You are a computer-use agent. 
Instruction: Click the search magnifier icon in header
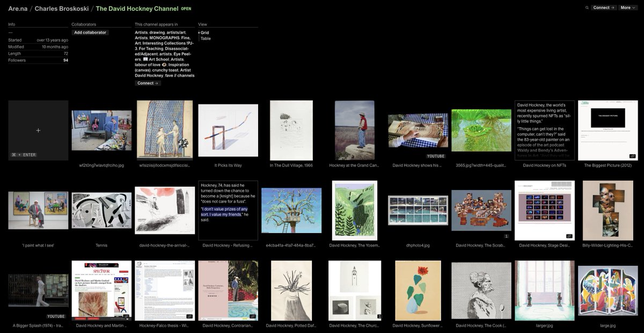[x=587, y=8]
